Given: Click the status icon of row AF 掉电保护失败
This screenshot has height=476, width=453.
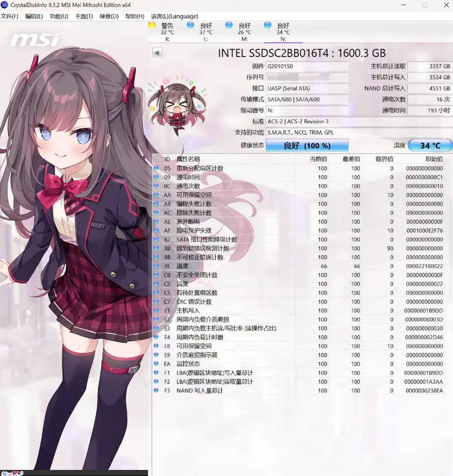Looking at the screenshot, I should (x=156, y=230).
